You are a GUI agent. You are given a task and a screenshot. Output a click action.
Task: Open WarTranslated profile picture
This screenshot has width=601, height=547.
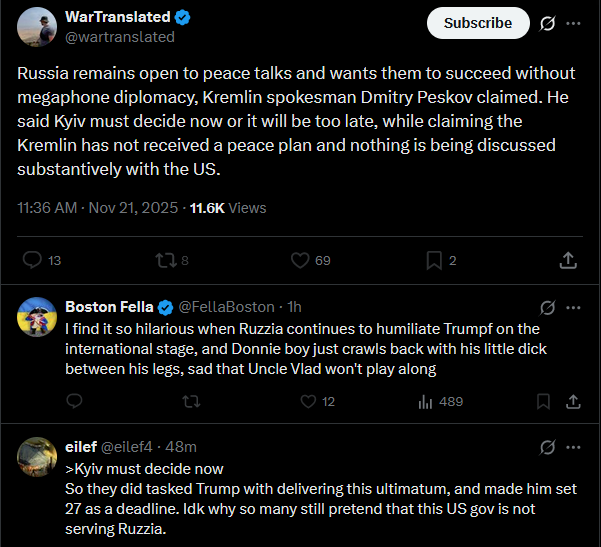coord(36,27)
